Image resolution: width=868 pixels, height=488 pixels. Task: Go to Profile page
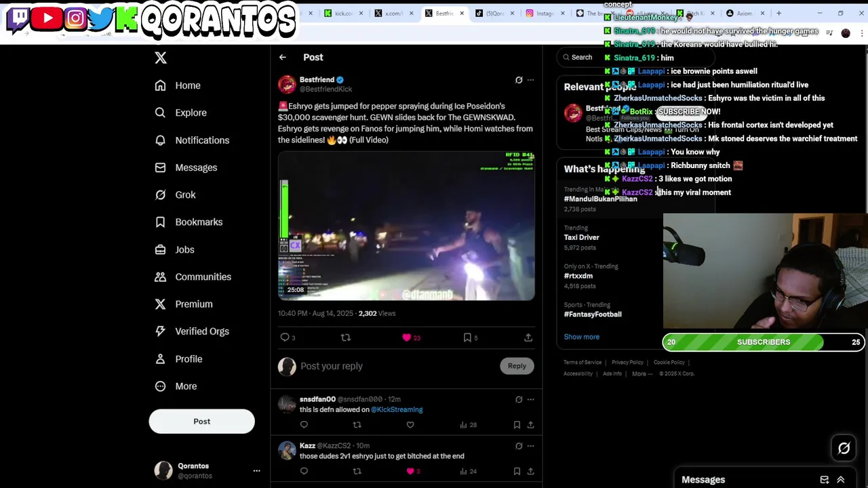[178, 359]
